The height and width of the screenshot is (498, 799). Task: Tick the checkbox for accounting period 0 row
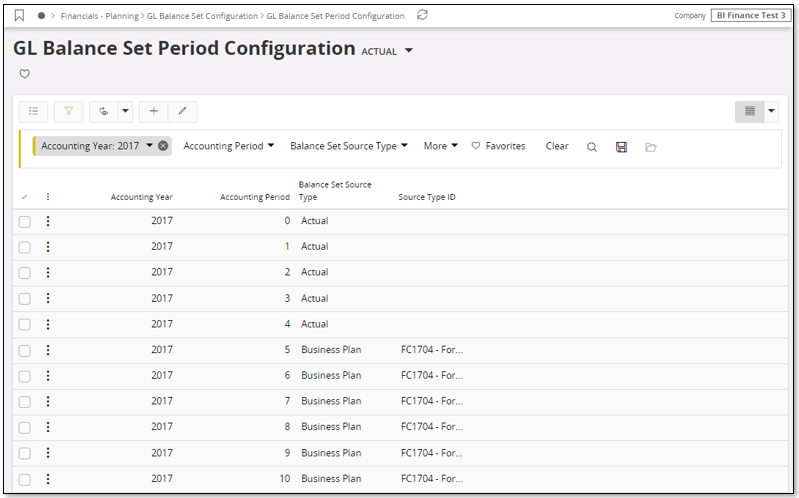click(x=25, y=221)
